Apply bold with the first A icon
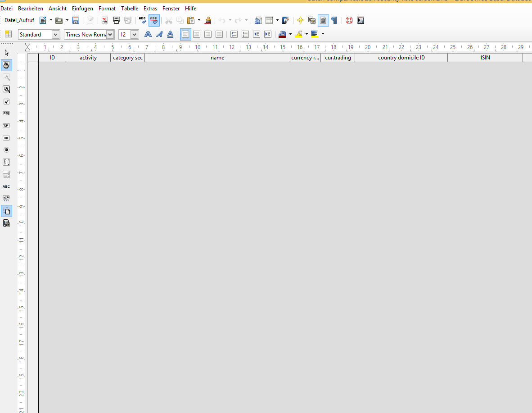Screen dimensions: 532x413 (148, 34)
